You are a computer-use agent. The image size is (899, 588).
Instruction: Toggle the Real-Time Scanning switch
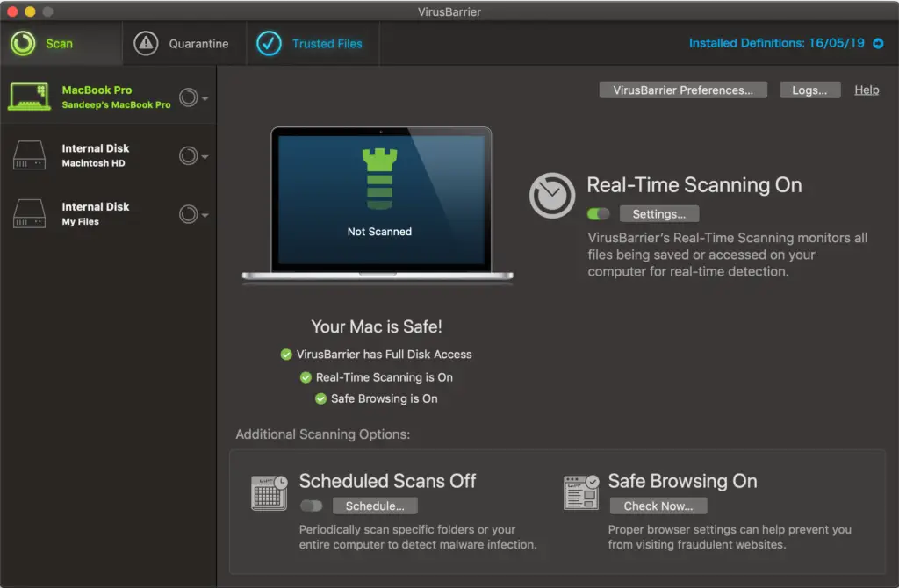598,214
